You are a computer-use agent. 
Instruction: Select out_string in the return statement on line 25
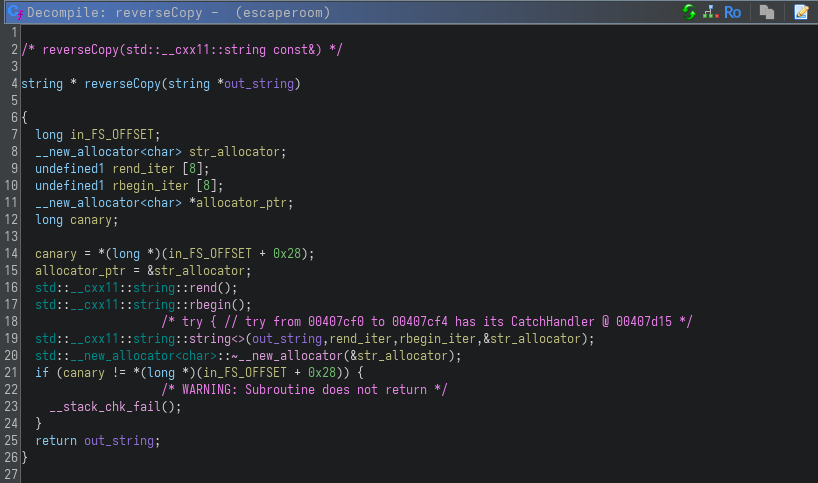[118, 440]
